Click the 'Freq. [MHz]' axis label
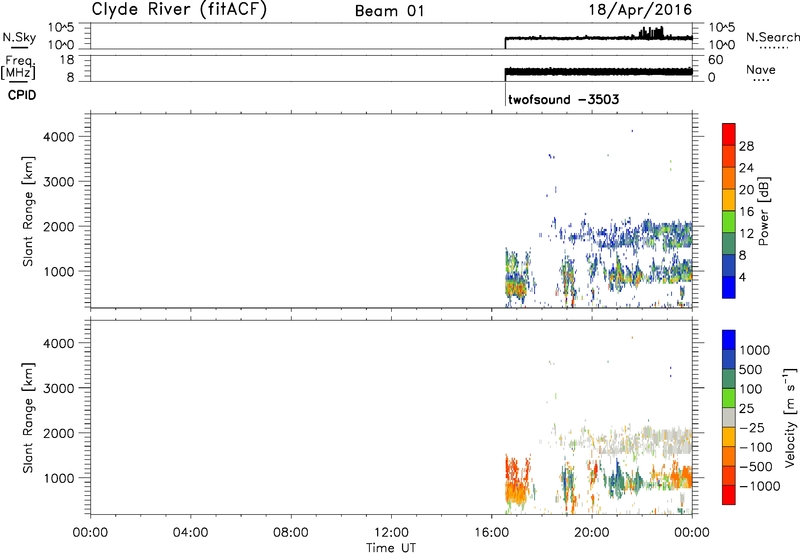This screenshot has height=554, width=800. point(19,67)
